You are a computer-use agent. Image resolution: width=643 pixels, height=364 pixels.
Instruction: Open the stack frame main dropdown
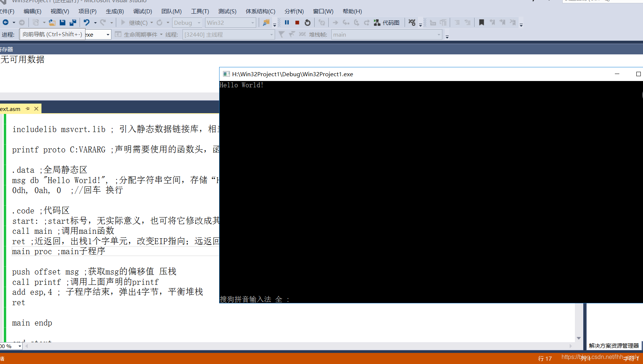coord(386,35)
